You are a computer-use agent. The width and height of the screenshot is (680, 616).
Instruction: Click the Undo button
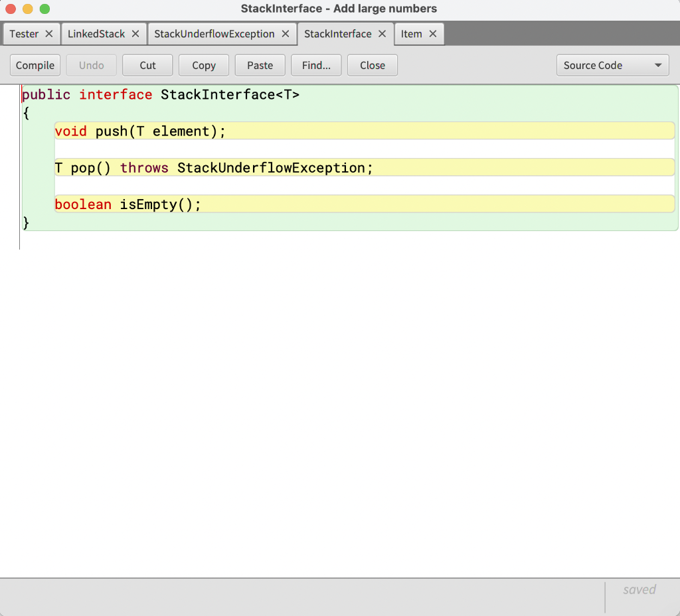click(x=91, y=65)
